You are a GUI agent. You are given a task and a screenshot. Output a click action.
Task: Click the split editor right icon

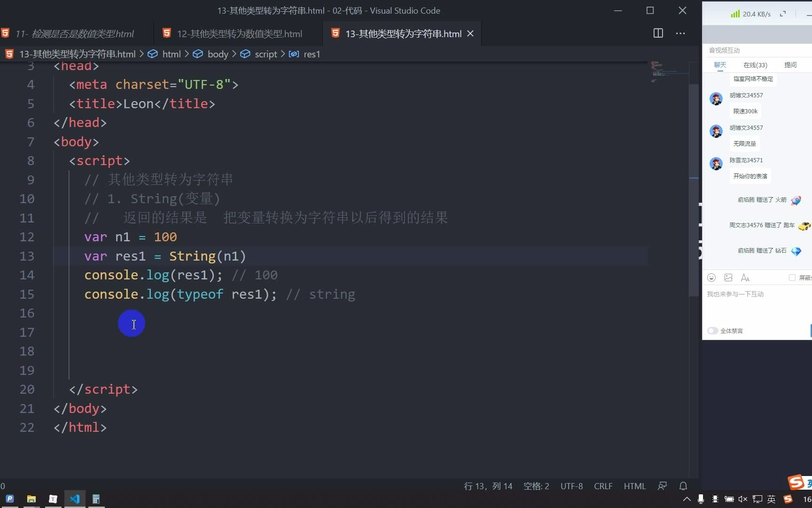pyautogui.click(x=658, y=33)
